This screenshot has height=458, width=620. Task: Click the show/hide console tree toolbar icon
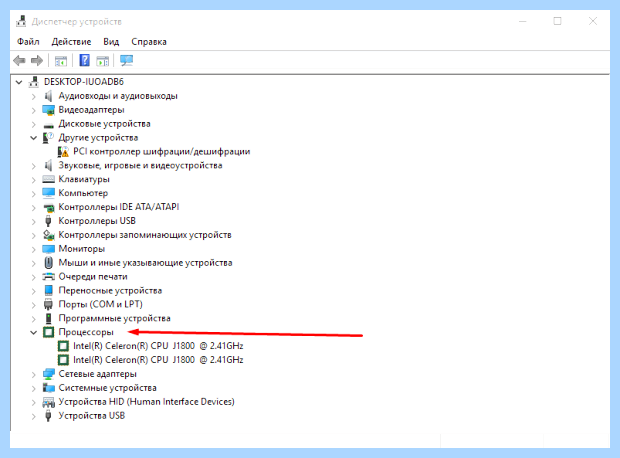[61, 61]
